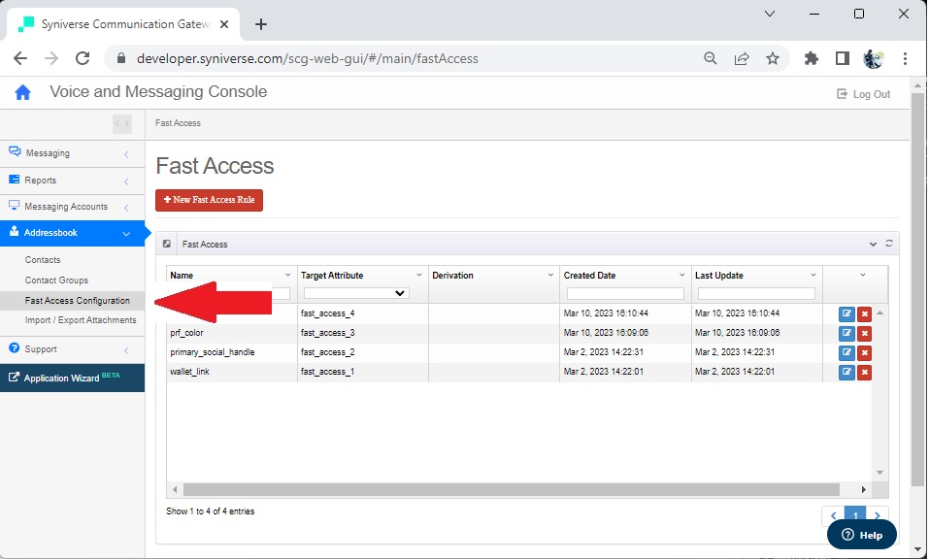Delete the prf_color rule
929x560 pixels.
(x=864, y=333)
